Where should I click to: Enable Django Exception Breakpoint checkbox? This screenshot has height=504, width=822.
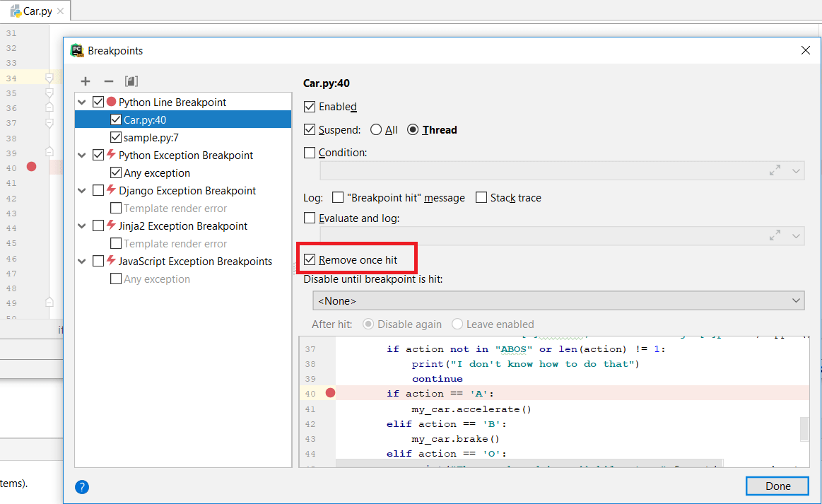point(98,190)
